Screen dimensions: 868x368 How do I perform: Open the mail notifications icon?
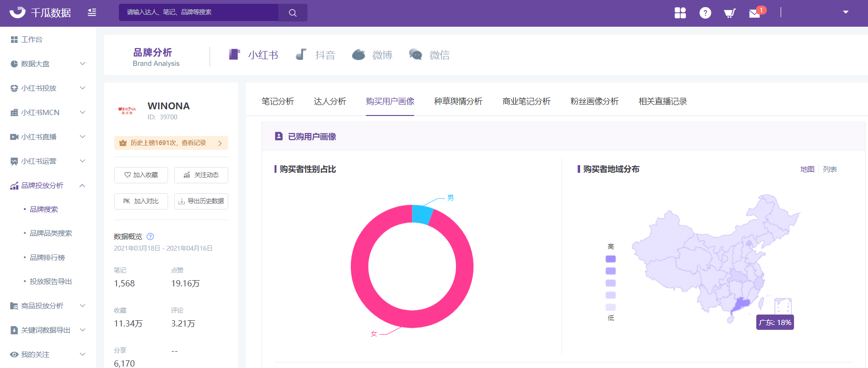click(755, 13)
